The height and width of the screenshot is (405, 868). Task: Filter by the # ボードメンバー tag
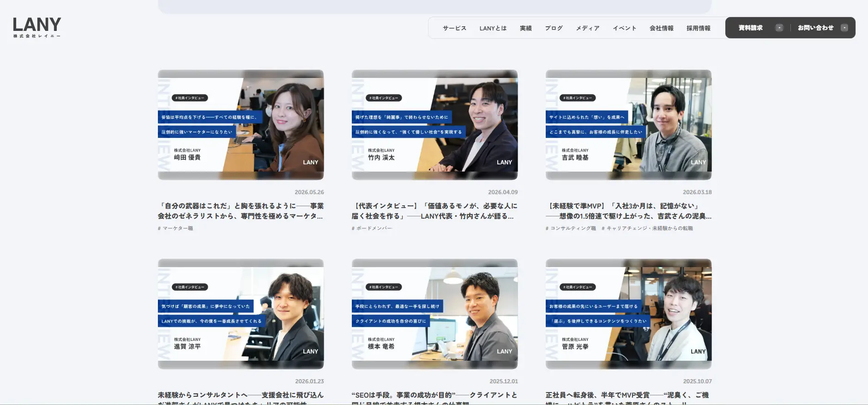372,228
